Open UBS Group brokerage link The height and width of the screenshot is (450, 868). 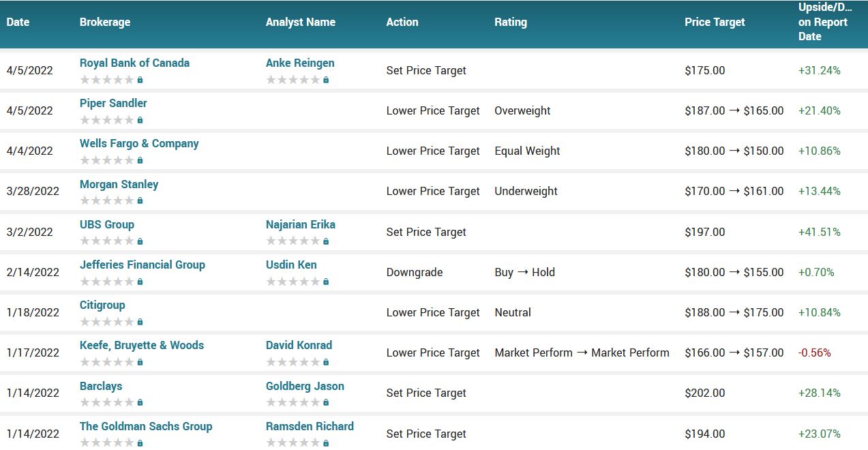[107, 224]
